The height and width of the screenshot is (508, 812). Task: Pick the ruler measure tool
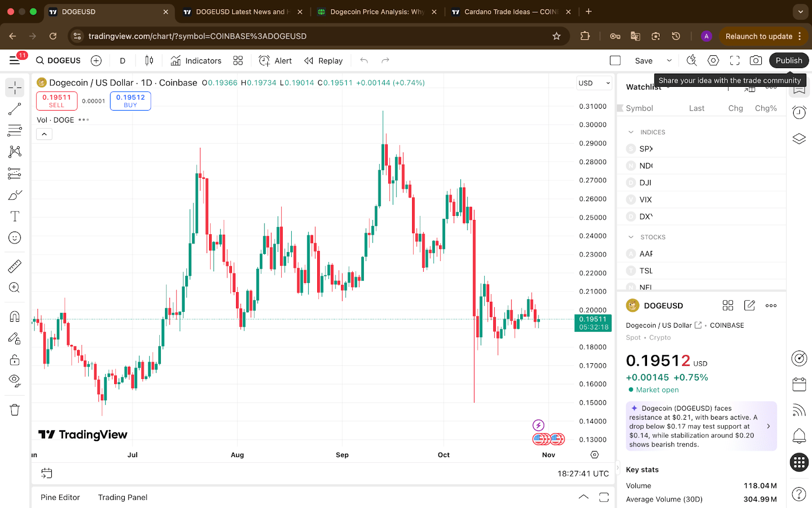pos(15,266)
